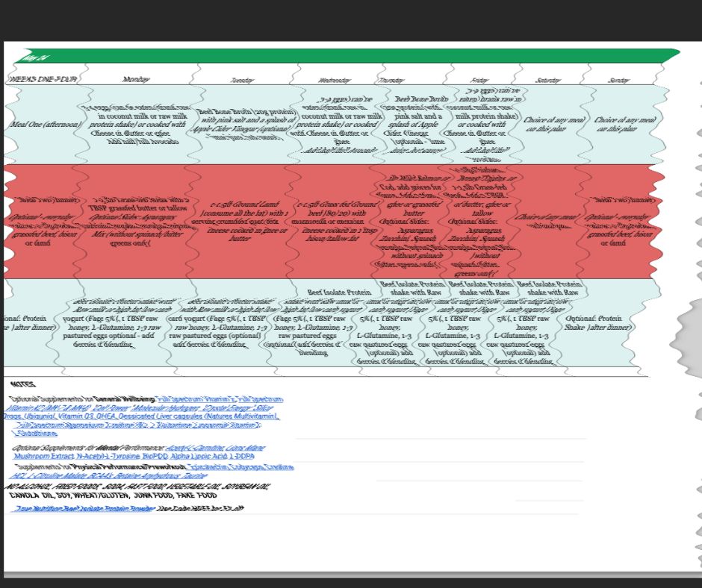This screenshot has width=702, height=588.
Task: Select the WEEKS ONE-FOUR header cell
Action: point(43,79)
